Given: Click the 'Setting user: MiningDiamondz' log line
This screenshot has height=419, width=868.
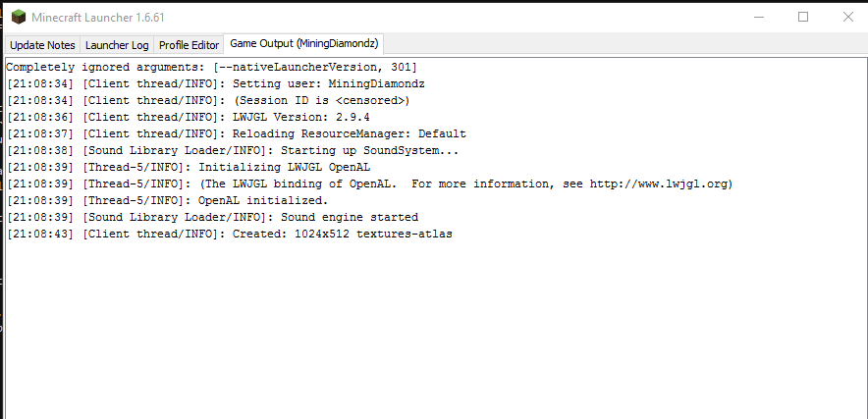Looking at the screenshot, I should (x=216, y=84).
